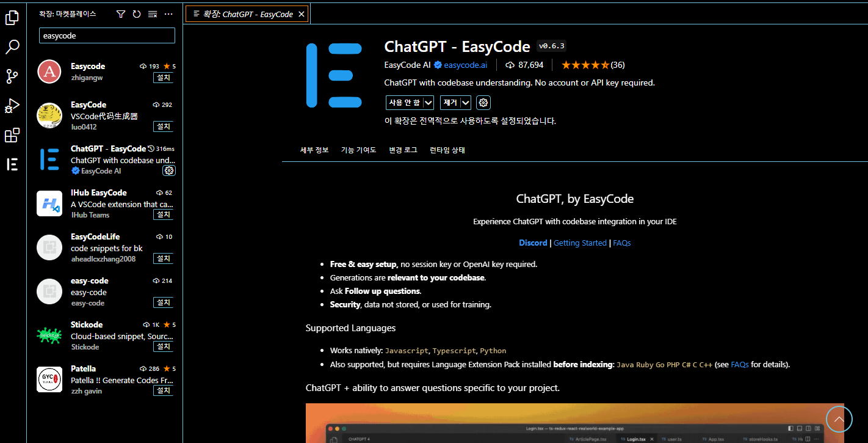The width and height of the screenshot is (868, 443).
Task: Open the marketplace more actions menu
Action: [x=168, y=13]
